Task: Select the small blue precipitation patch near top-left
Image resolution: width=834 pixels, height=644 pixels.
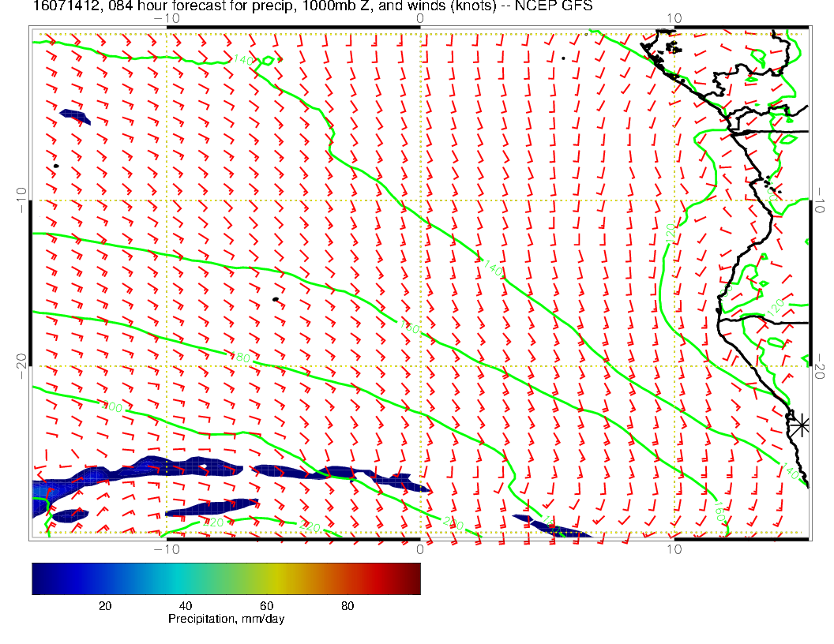Action: pyautogui.click(x=75, y=116)
